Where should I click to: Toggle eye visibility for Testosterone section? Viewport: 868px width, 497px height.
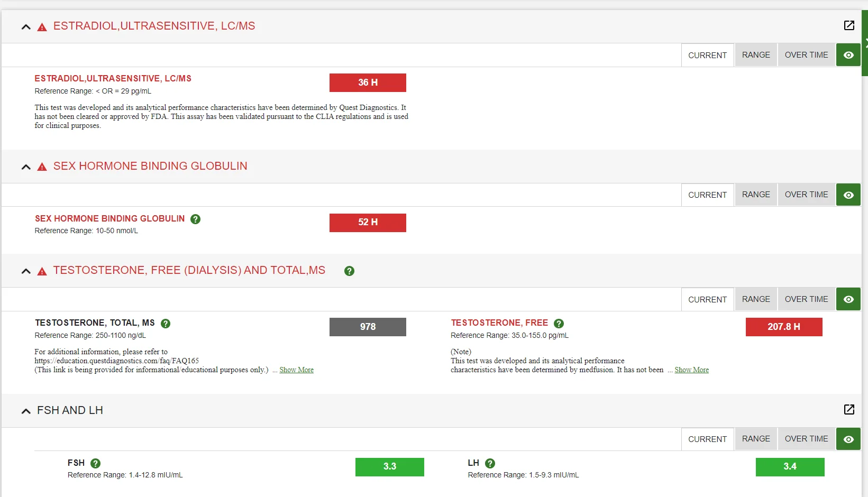848,299
